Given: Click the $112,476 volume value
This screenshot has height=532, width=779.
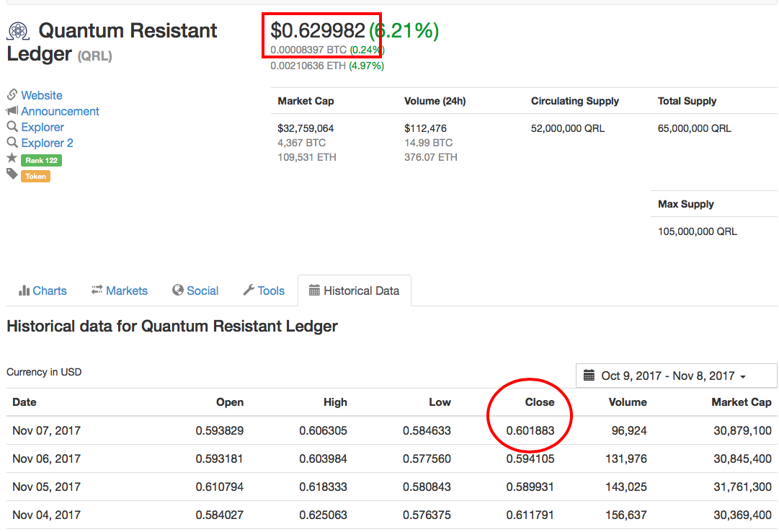Looking at the screenshot, I should 425,128.
